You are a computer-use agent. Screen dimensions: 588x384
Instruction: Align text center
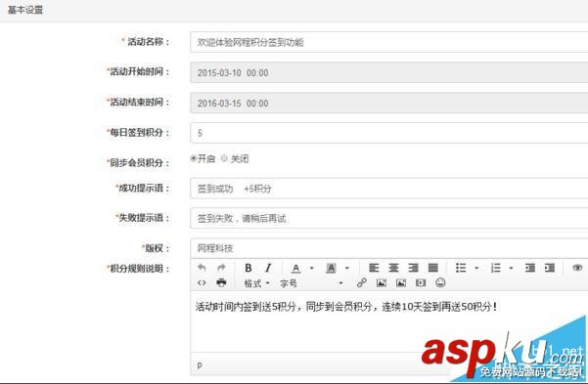[x=393, y=268]
